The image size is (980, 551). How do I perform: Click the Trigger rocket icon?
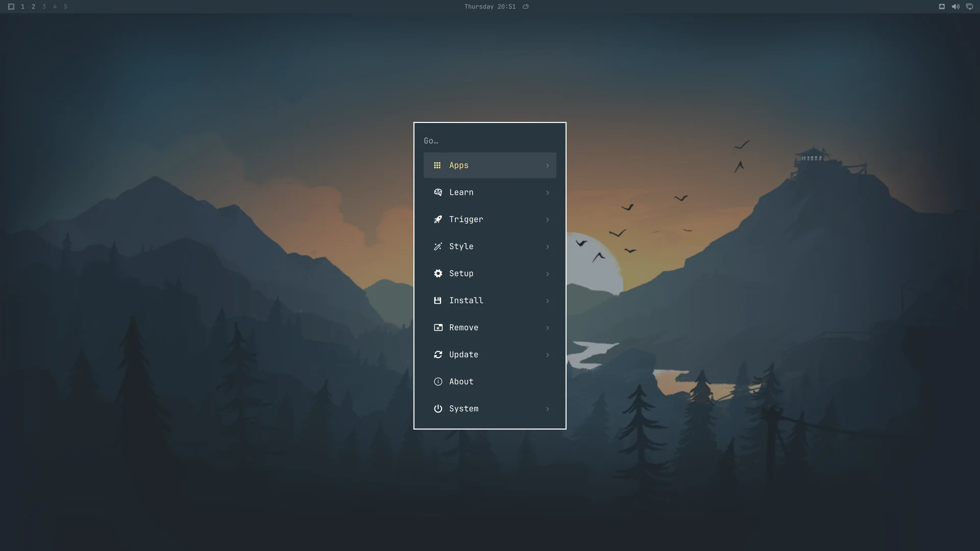438,219
